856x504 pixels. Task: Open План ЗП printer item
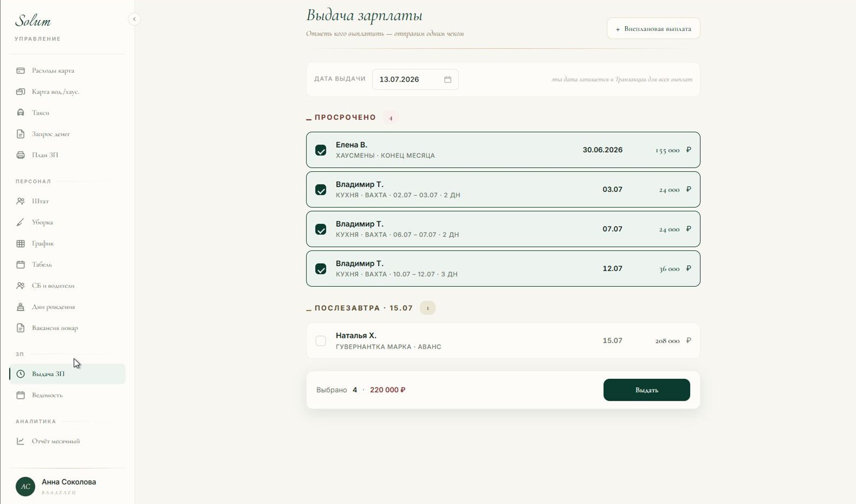[67, 155]
